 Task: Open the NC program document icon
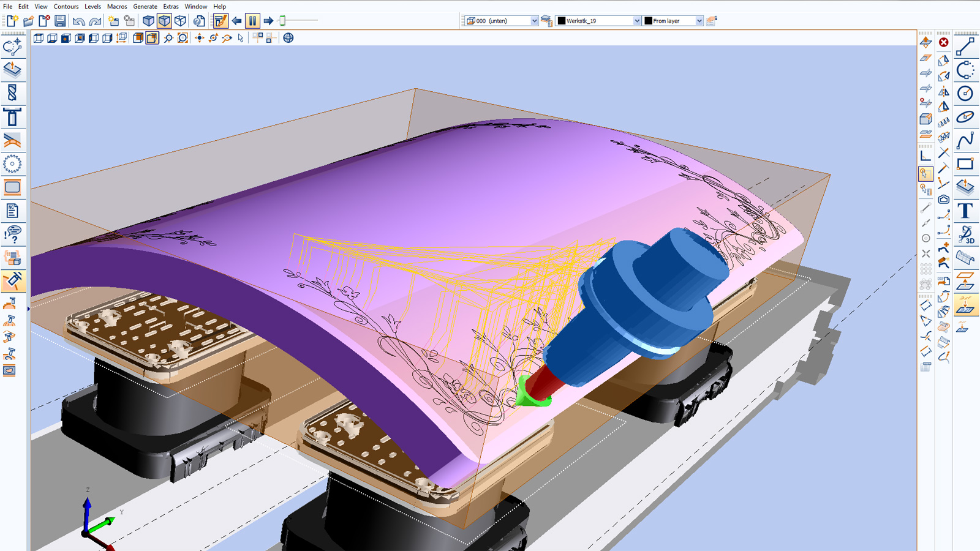pos(12,211)
